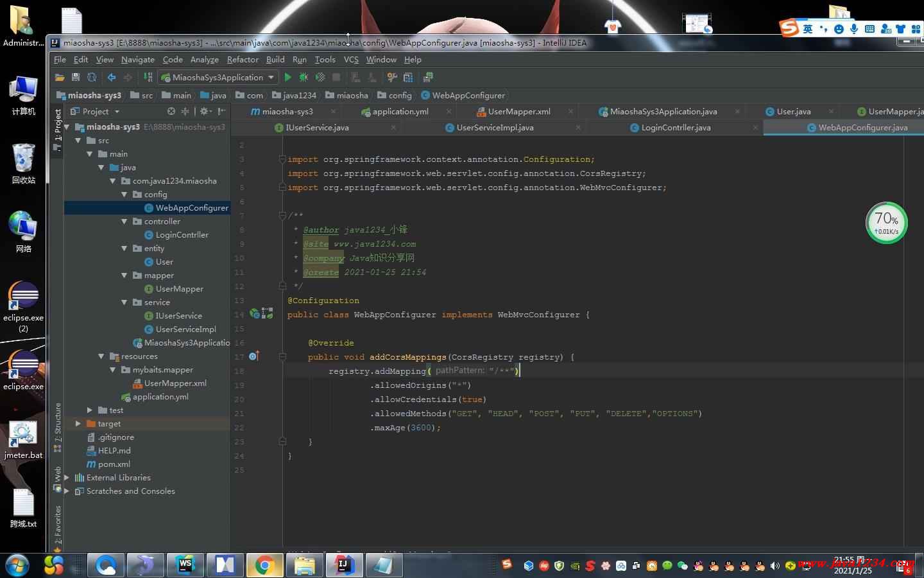Open Project panel gear settings
The image size is (924, 578).
[x=205, y=111]
